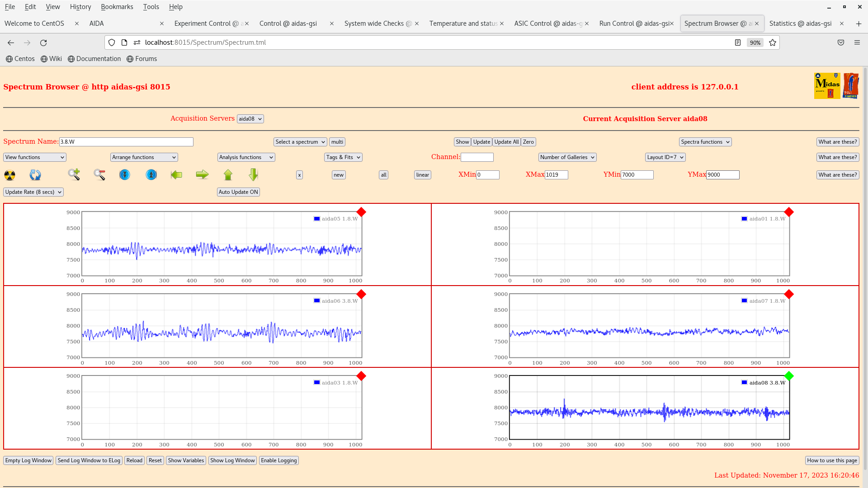
Task: Click the zoom in magnifier icon
Action: coord(74,174)
